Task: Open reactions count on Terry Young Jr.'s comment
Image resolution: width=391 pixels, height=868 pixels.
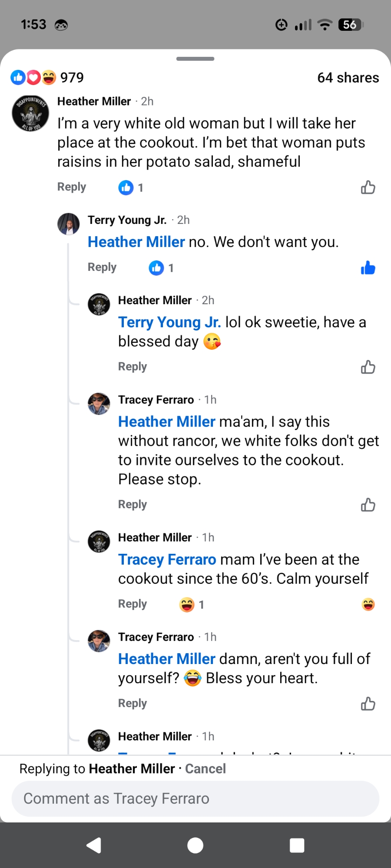Action: 161,268
